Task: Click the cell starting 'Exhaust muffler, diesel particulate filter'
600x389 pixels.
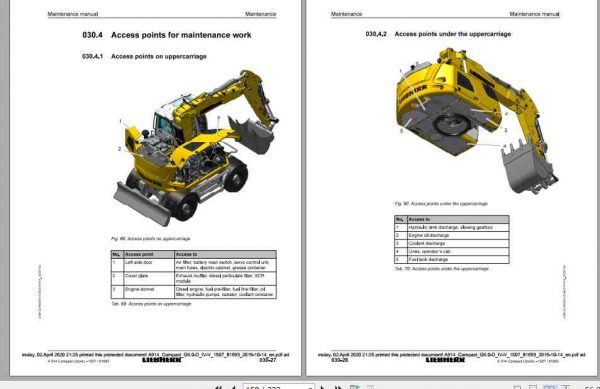Action: (x=225, y=278)
